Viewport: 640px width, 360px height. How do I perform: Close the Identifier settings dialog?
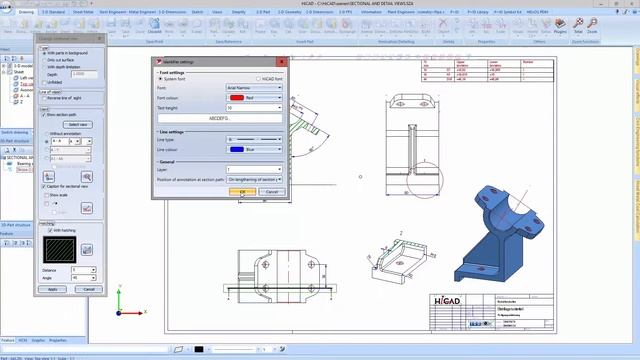click(x=282, y=62)
